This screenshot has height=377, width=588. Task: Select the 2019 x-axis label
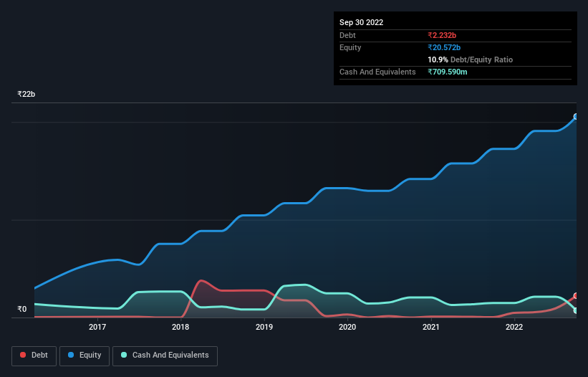[264, 327]
